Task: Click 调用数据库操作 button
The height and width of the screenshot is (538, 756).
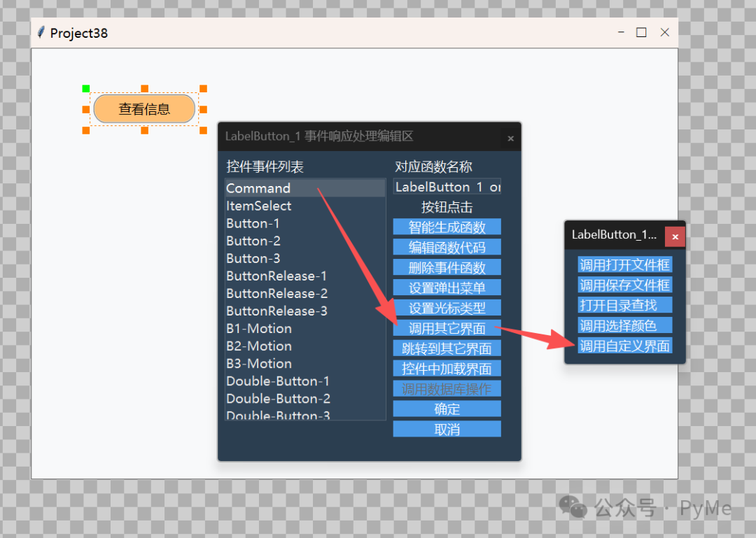Action: click(447, 388)
